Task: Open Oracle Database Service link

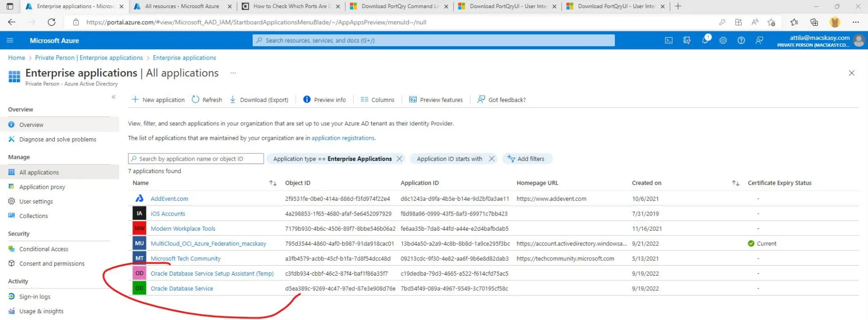Action: click(182, 288)
